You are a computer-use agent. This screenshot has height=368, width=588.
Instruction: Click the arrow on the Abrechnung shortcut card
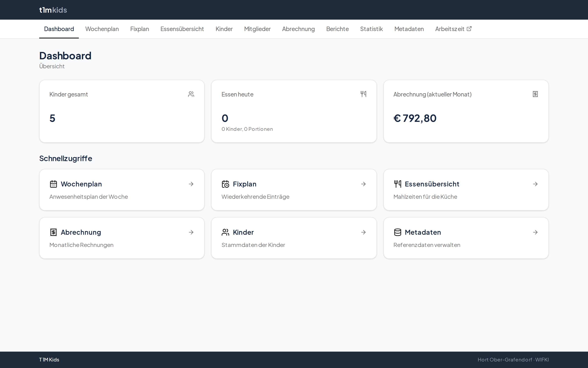click(x=191, y=232)
